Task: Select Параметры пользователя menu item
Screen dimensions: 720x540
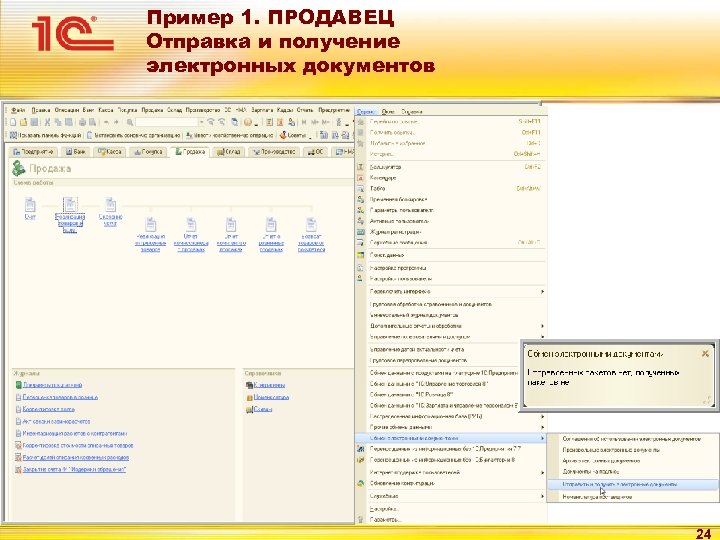Action: tap(451, 210)
